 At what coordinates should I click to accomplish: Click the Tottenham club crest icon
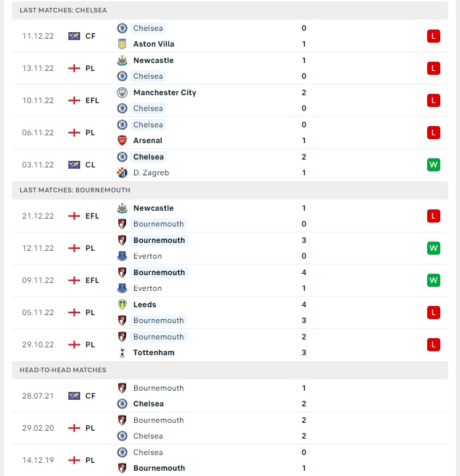point(122,353)
